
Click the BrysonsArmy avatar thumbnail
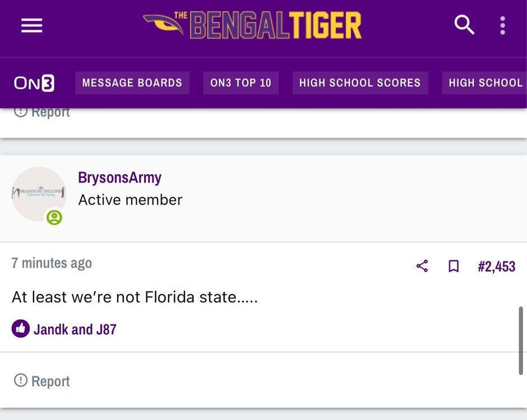tap(39, 194)
